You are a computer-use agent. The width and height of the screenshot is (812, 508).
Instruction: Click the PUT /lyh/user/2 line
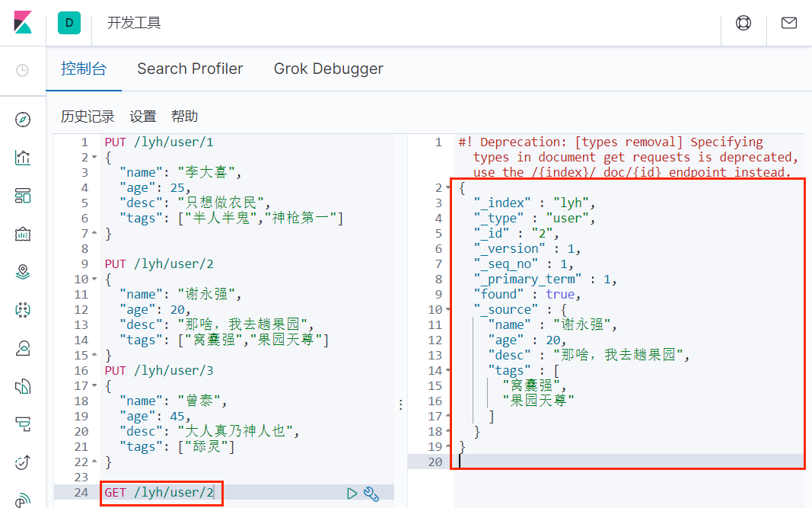[159, 264]
